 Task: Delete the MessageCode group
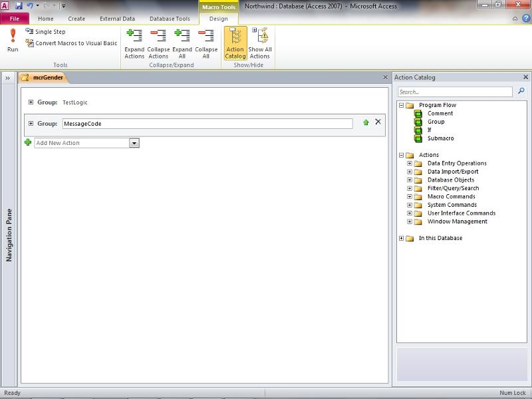[x=378, y=122]
